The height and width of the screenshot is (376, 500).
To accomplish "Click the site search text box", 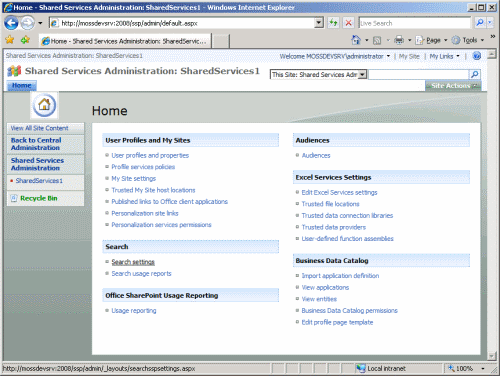I will pos(418,74).
